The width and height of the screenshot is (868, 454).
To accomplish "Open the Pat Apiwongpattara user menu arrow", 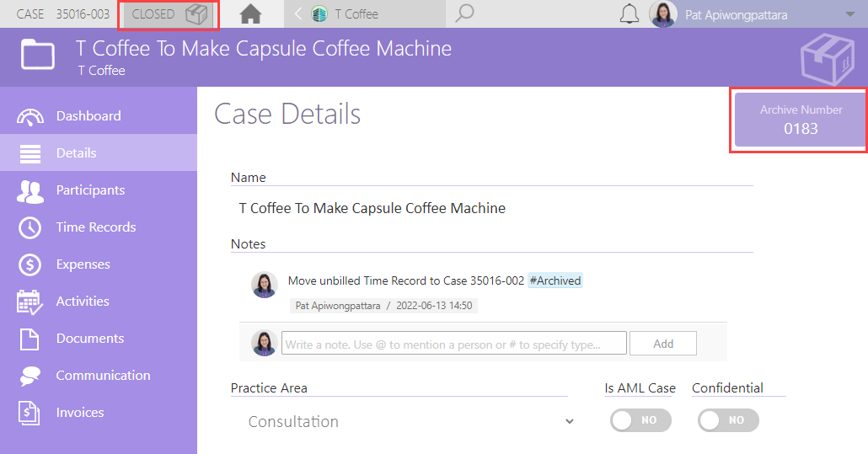I will point(849,14).
